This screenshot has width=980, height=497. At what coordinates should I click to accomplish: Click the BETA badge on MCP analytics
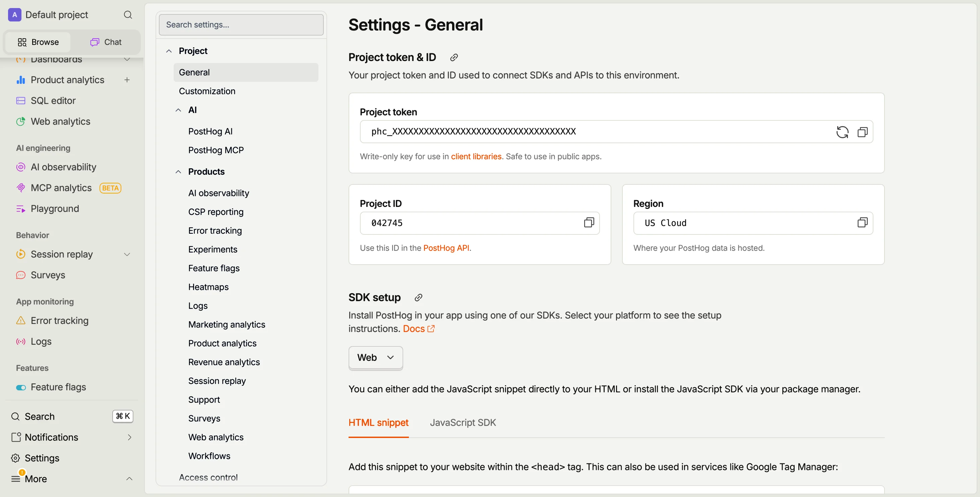[110, 188]
